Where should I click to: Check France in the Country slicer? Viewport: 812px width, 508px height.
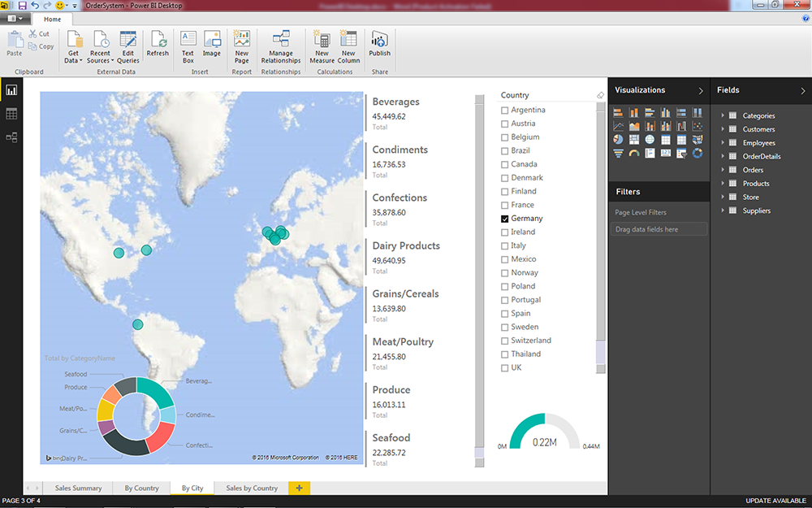(x=504, y=206)
